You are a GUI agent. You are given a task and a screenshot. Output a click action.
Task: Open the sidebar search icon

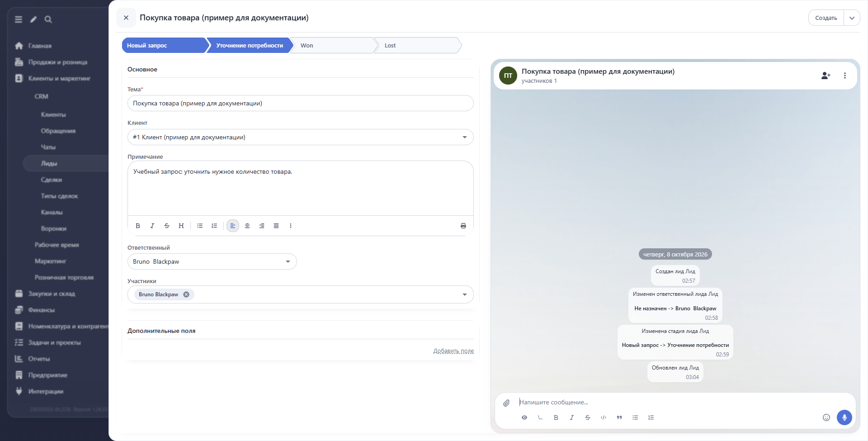48,19
